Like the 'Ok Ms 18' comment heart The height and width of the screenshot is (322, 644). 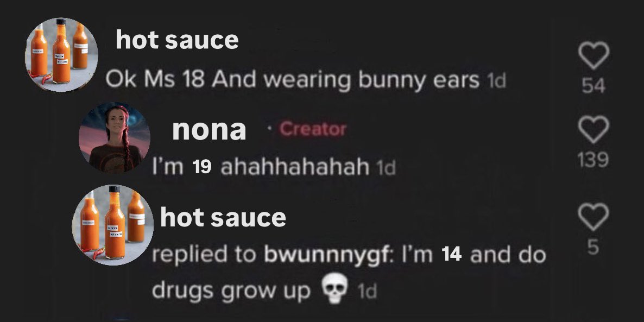(594, 56)
